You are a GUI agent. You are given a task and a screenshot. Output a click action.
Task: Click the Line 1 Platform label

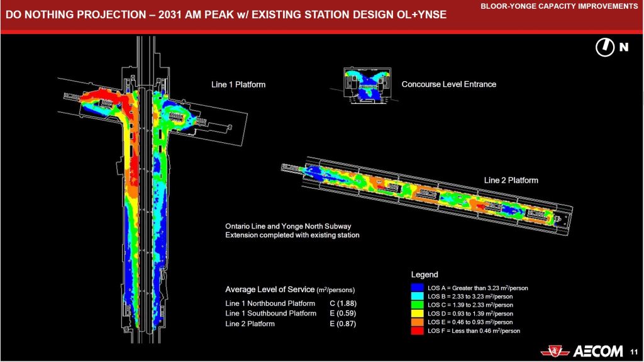pos(238,85)
